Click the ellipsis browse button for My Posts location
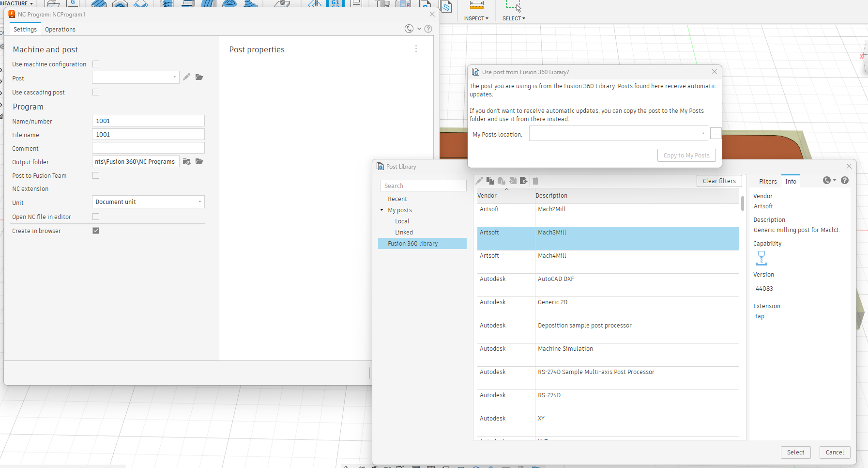 pos(716,133)
